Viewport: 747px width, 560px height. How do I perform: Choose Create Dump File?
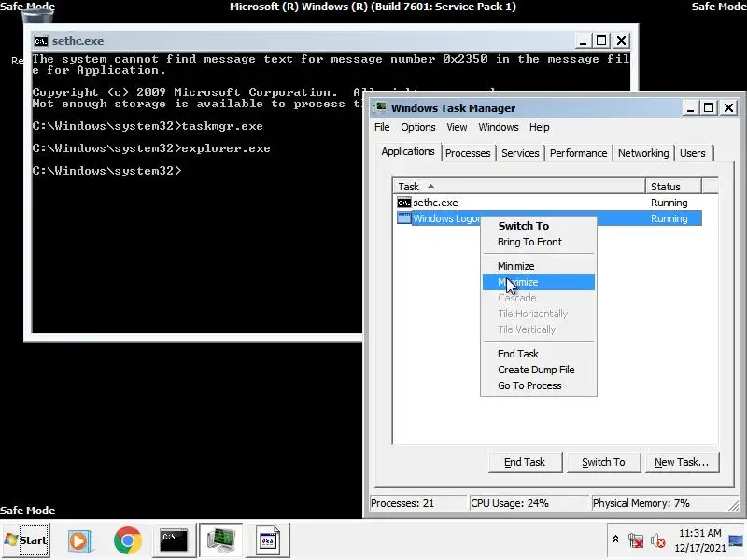(539, 370)
